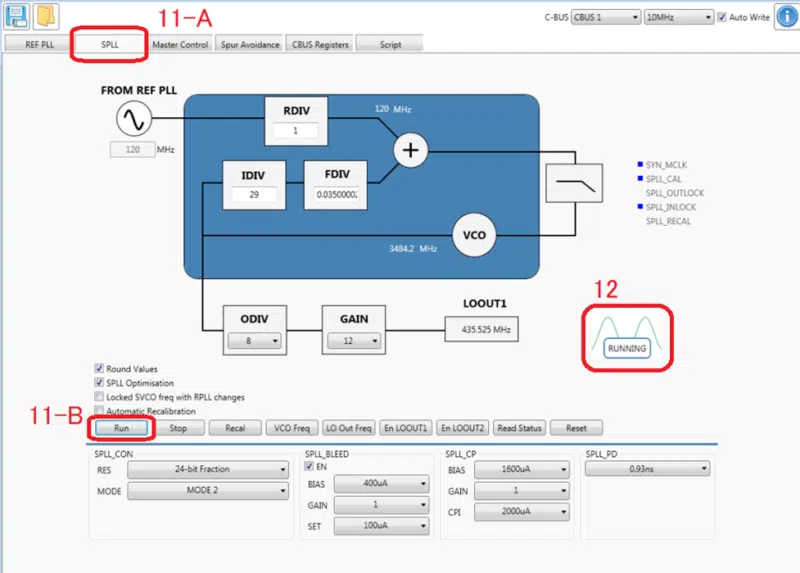This screenshot has height=573, width=800.
Task: Click the RUNNING status indicator
Action: tap(627, 348)
